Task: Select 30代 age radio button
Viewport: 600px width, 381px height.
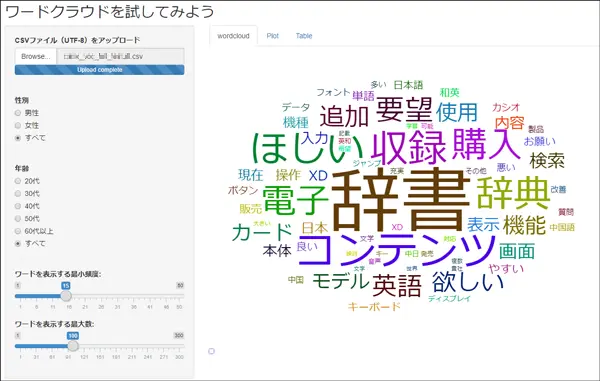Action: tap(18, 194)
